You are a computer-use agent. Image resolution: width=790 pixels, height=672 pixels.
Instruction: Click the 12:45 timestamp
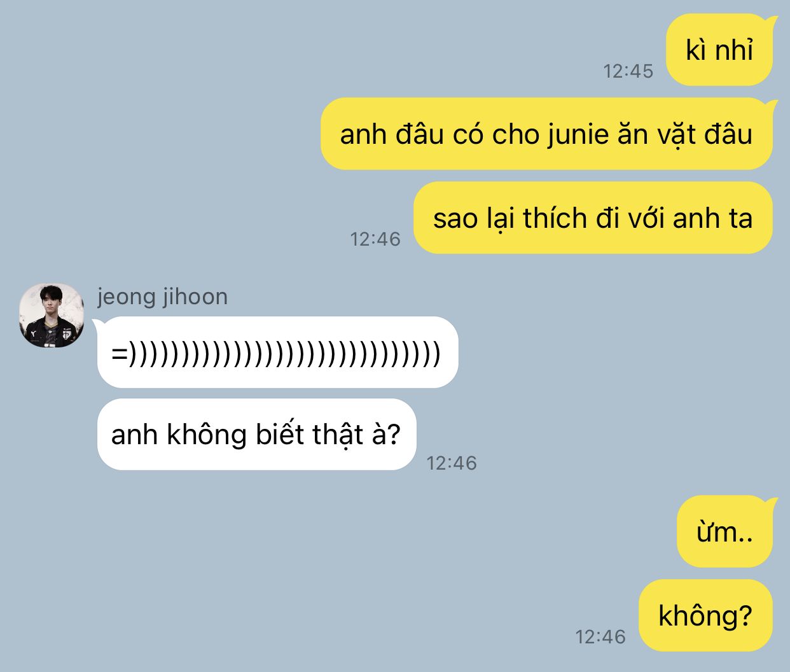click(x=628, y=71)
